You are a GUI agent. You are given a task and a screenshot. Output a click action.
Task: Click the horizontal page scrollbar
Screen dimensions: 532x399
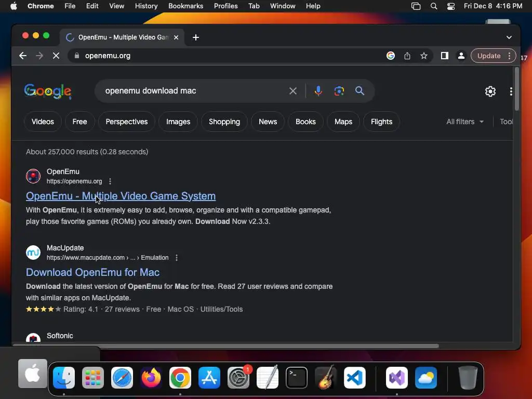point(226,345)
